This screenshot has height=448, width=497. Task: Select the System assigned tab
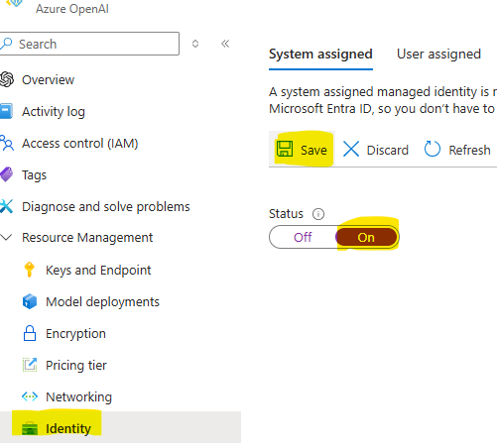320,55
